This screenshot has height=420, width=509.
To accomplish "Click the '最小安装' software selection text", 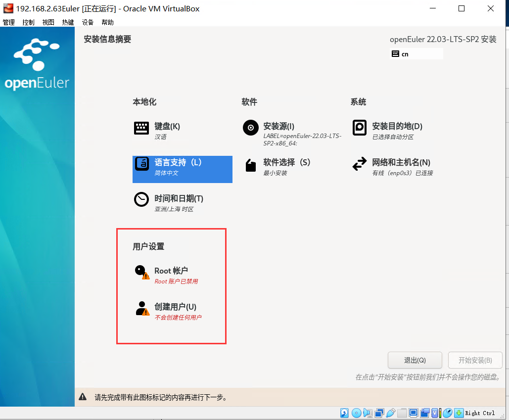I will (x=275, y=173).
